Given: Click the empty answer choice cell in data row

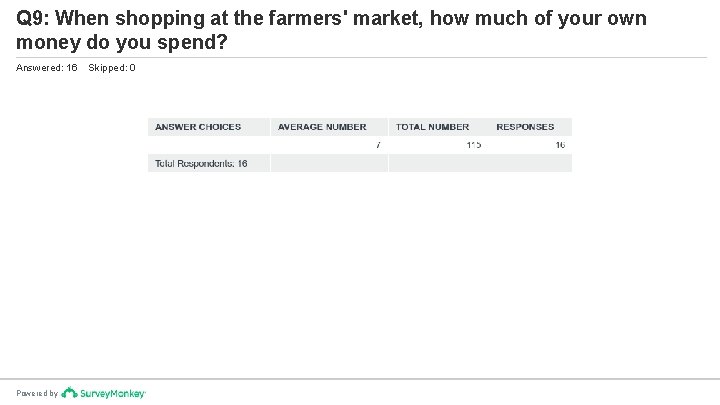Looking at the screenshot, I should click(x=208, y=145).
